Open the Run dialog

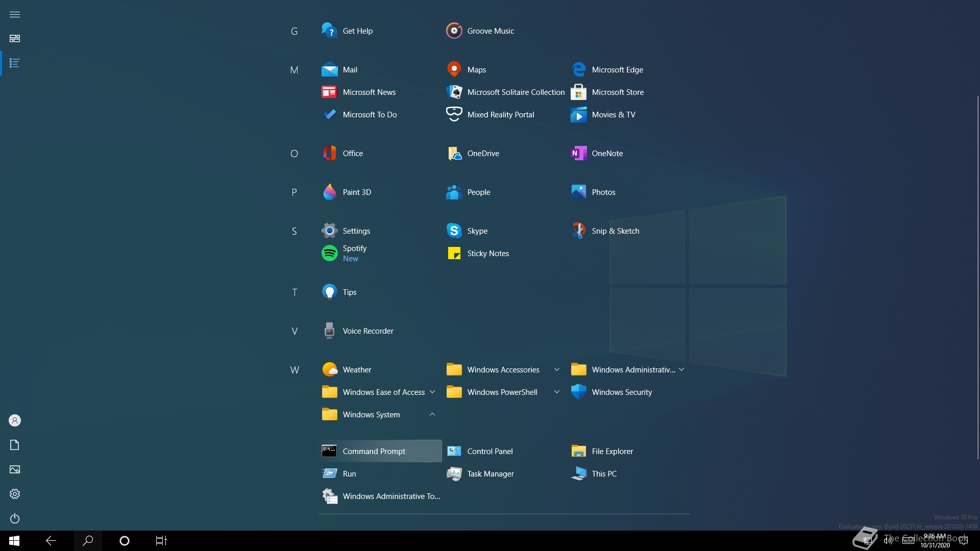tap(380, 473)
